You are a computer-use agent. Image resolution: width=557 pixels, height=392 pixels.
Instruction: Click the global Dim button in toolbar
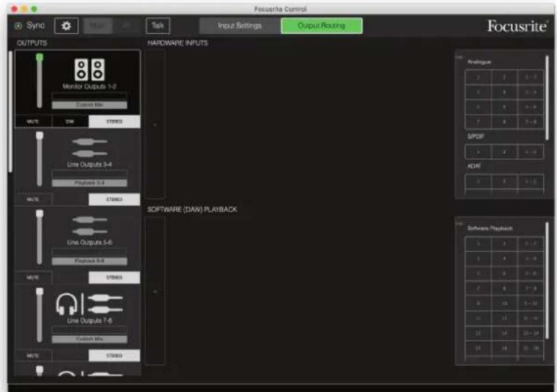click(x=126, y=26)
